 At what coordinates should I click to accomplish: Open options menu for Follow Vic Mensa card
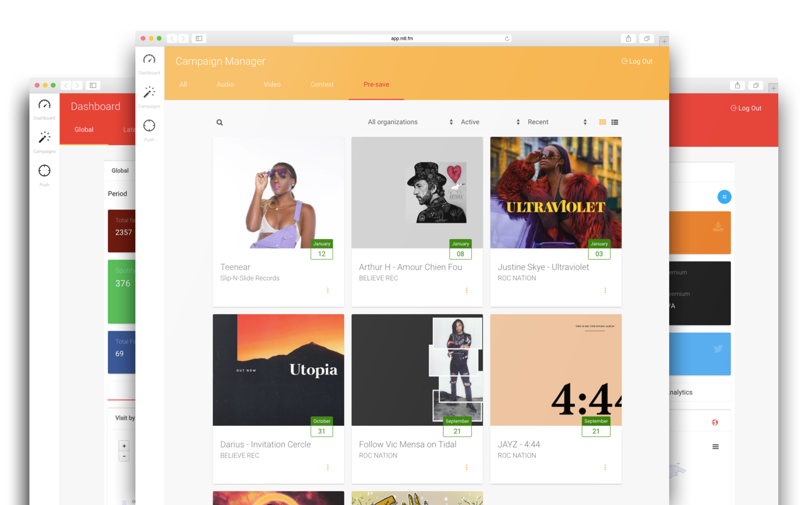(466, 467)
